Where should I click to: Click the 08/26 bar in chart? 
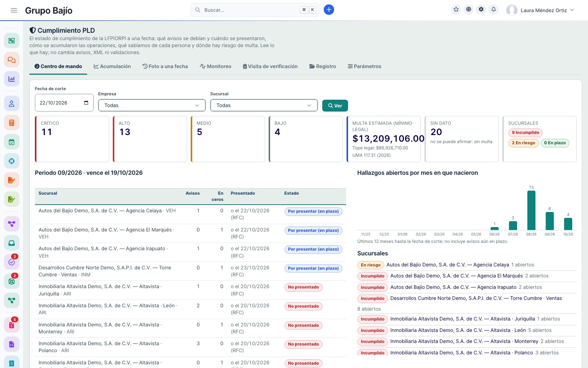click(531, 210)
